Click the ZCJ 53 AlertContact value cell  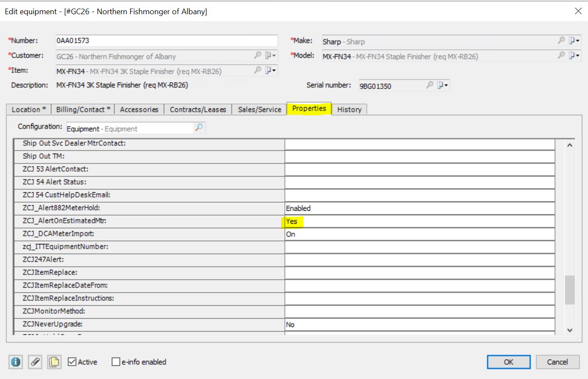tap(420, 169)
